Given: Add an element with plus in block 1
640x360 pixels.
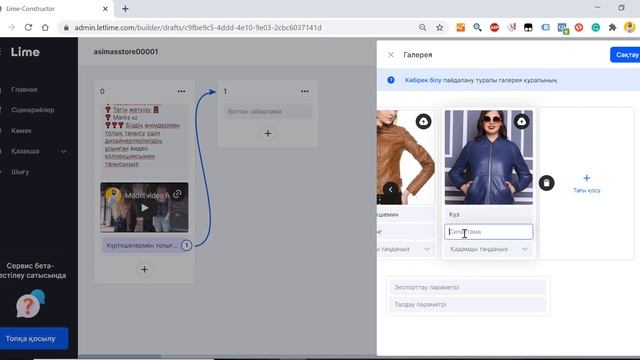Looking at the screenshot, I should click(268, 133).
